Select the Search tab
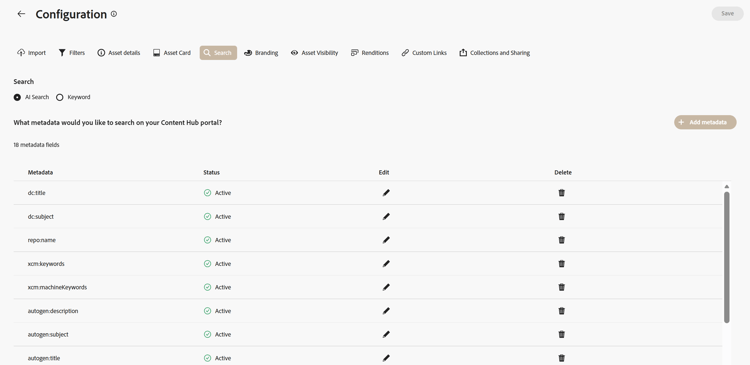The width and height of the screenshot is (750, 365). (218, 53)
